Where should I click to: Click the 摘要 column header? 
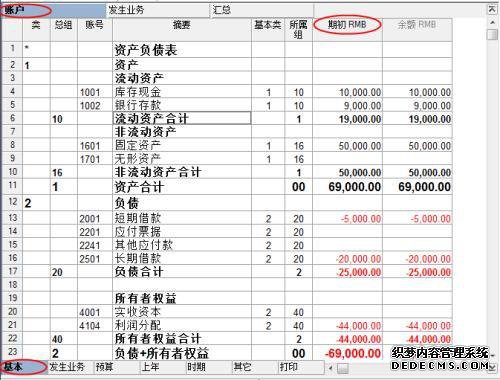pos(182,25)
